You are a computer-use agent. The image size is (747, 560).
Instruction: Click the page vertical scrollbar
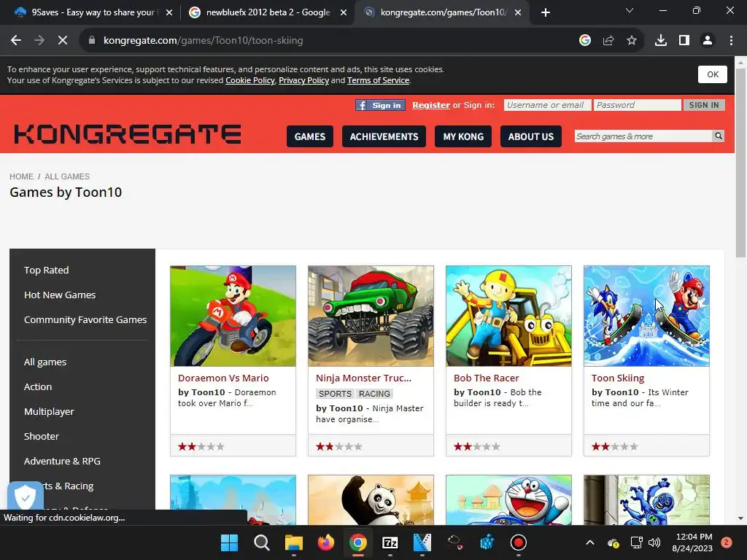[x=740, y=163]
